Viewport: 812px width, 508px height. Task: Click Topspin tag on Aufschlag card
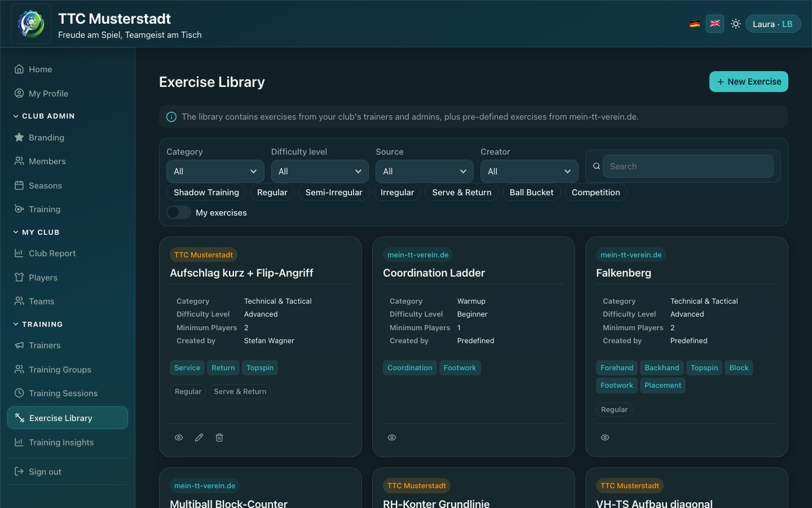(260, 368)
